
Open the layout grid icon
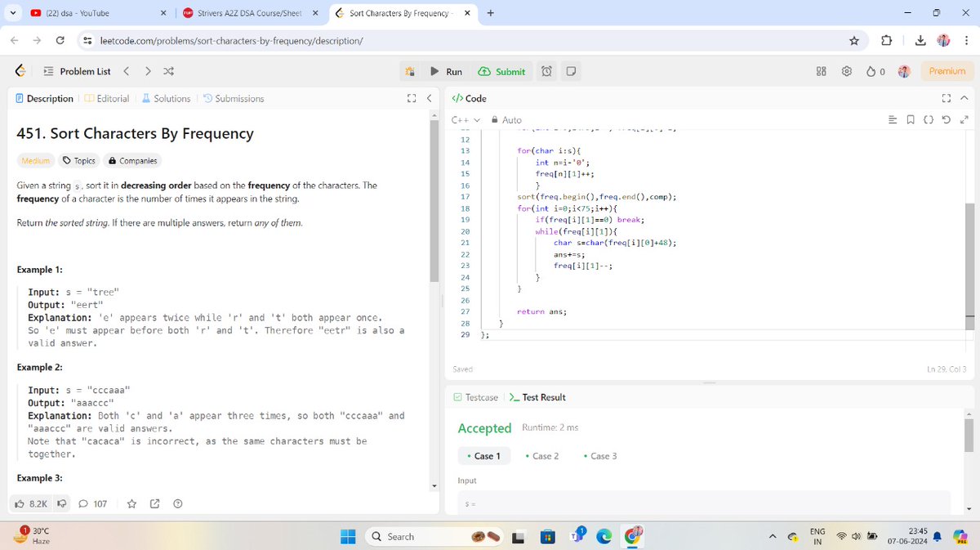(x=822, y=71)
